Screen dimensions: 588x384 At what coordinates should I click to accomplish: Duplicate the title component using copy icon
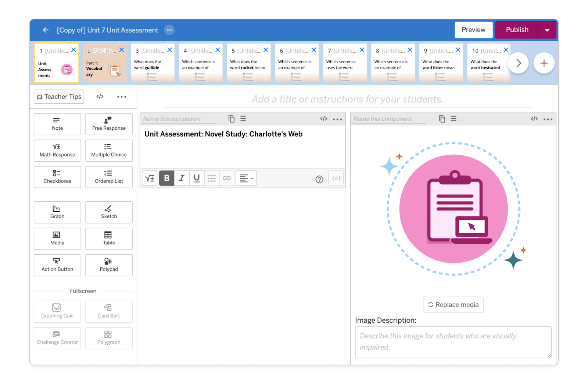click(231, 119)
